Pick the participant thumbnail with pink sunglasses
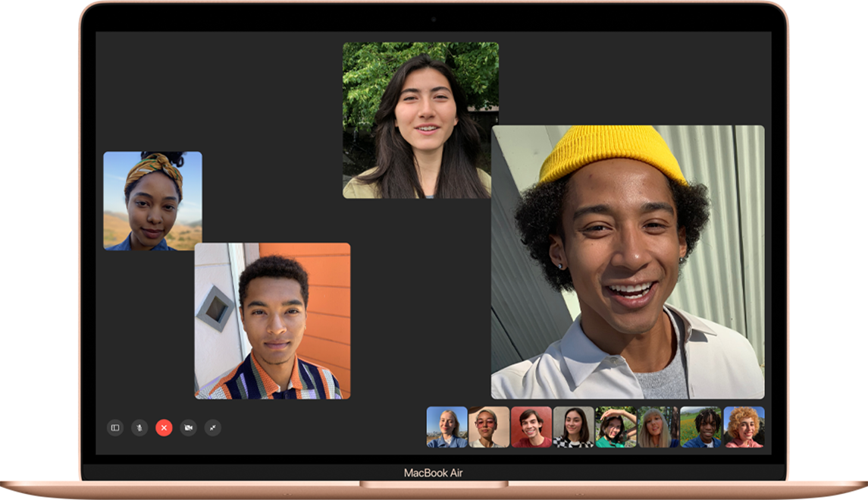Viewport: 868px width, 500px height. 489,427
